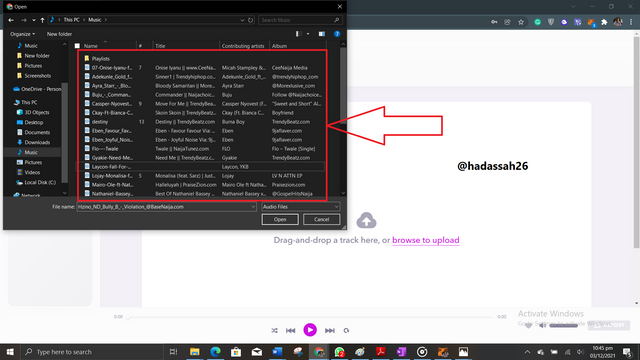Open the Audio Files type dropdown

click(300, 207)
